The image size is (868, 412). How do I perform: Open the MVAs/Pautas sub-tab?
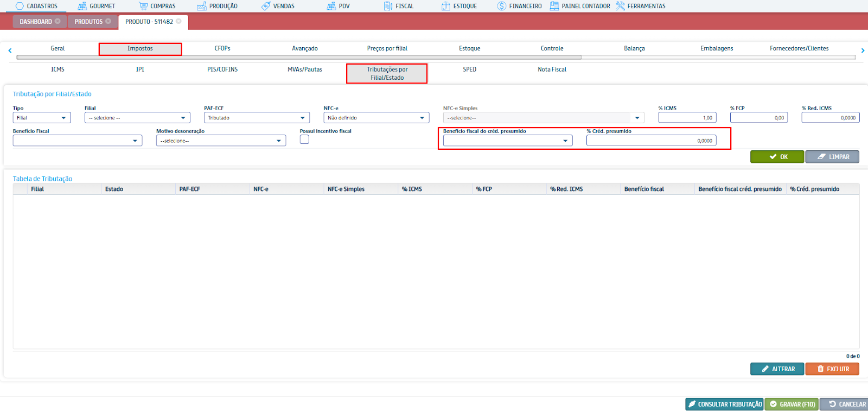305,69
